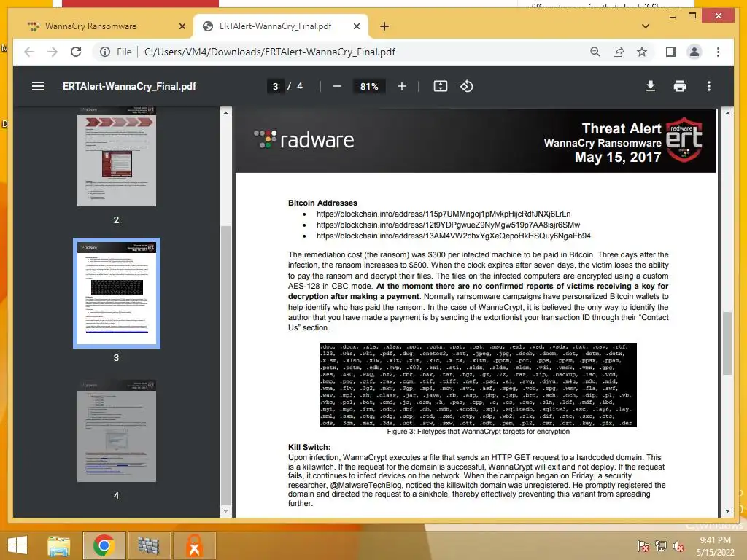Zoom out with the minus icon
This screenshot has height=560, width=747.
click(337, 86)
